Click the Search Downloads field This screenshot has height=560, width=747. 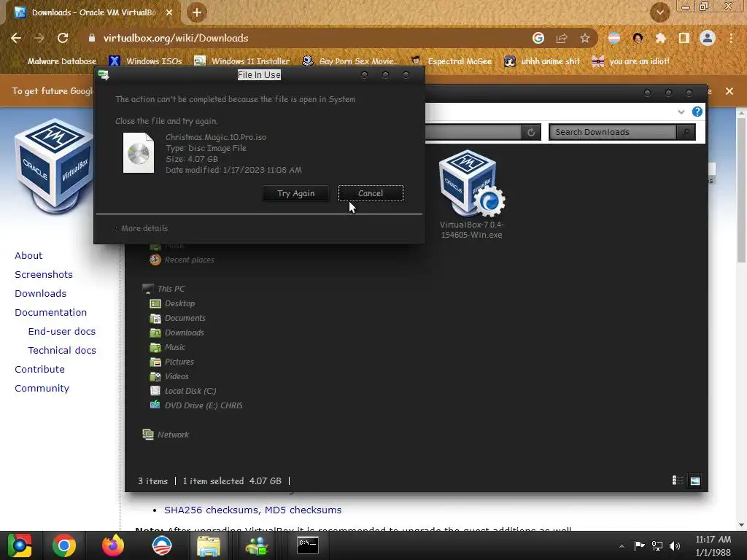613,133
